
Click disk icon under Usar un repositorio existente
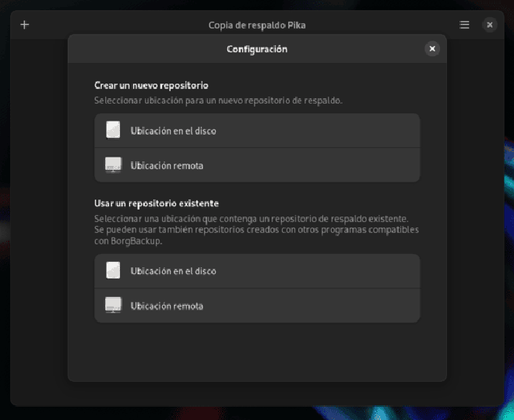[113, 270]
